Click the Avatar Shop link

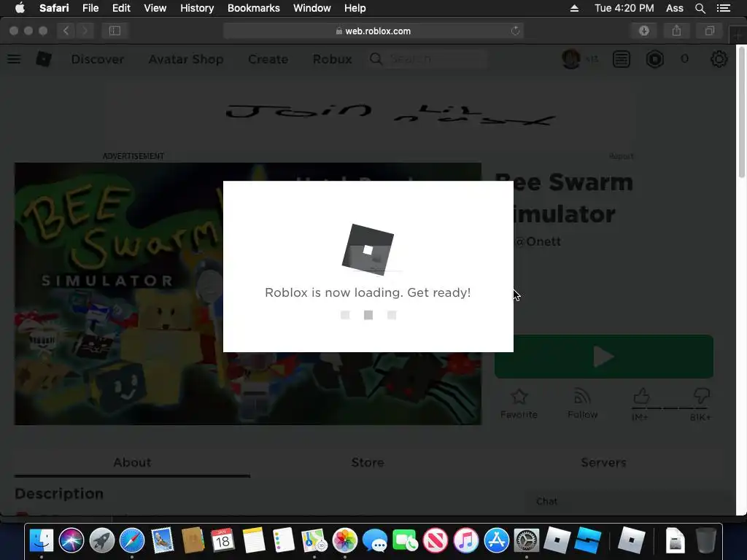[x=186, y=59]
